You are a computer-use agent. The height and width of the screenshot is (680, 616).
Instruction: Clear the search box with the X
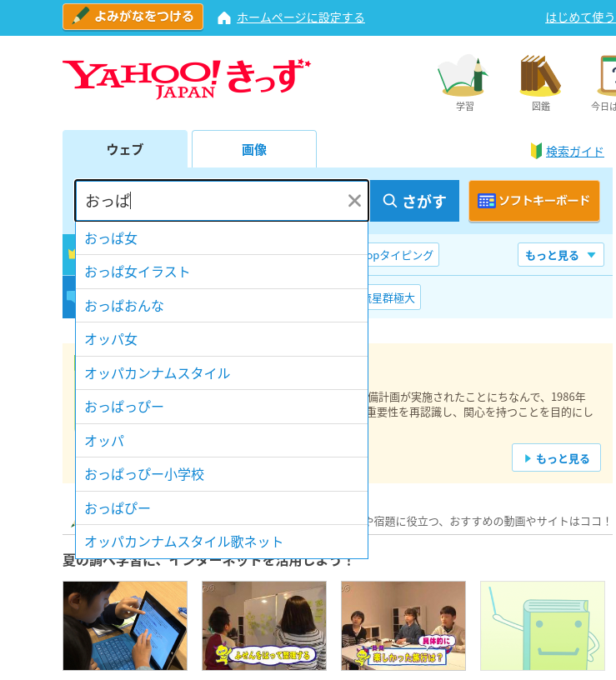pos(354,201)
